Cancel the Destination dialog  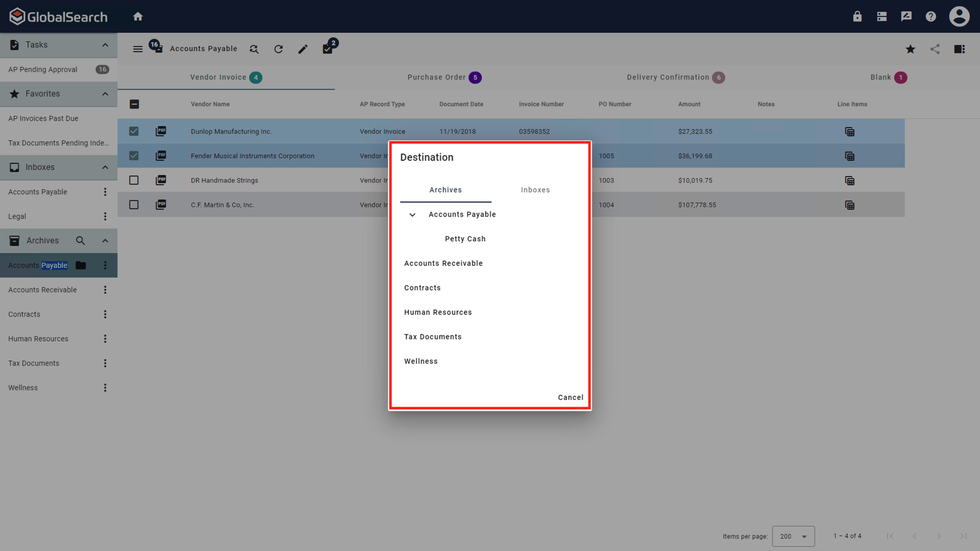(x=571, y=397)
